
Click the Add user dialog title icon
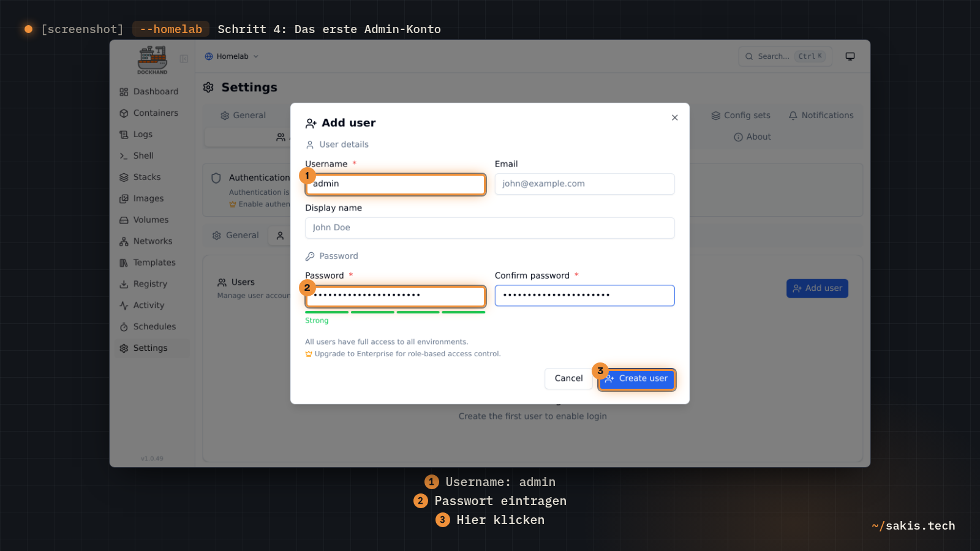pos(311,124)
